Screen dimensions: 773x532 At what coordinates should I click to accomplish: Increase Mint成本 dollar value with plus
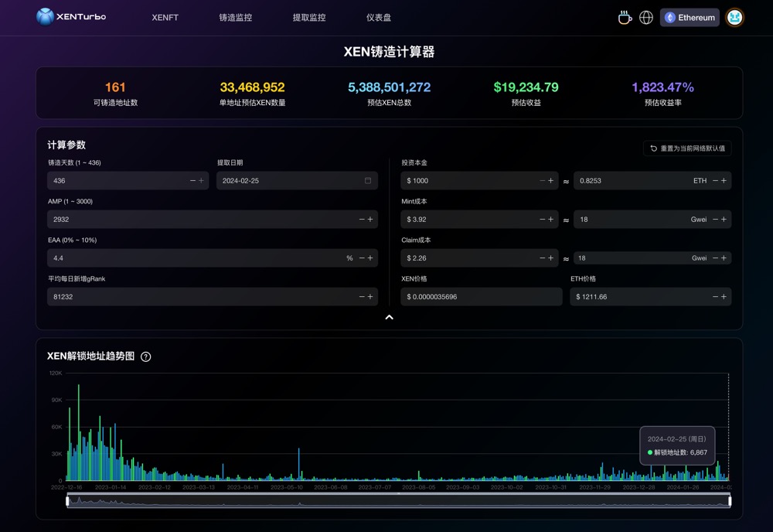550,219
